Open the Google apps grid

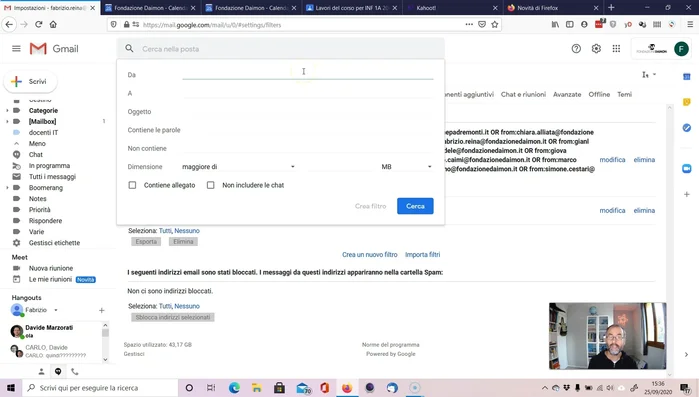click(x=616, y=49)
